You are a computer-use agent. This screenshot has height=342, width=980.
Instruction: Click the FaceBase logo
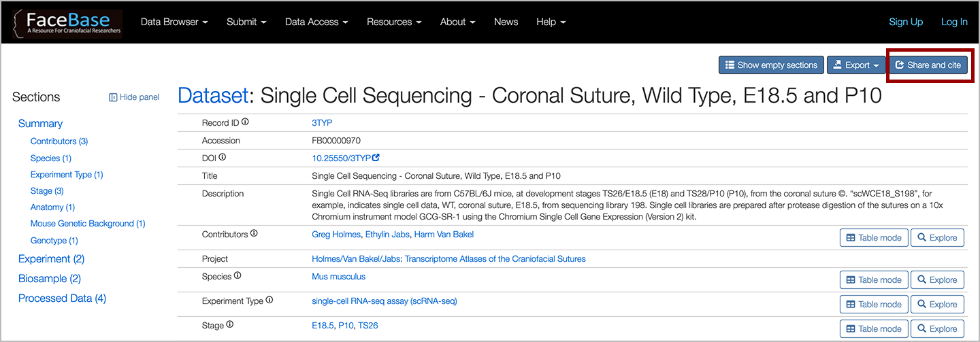(x=67, y=22)
